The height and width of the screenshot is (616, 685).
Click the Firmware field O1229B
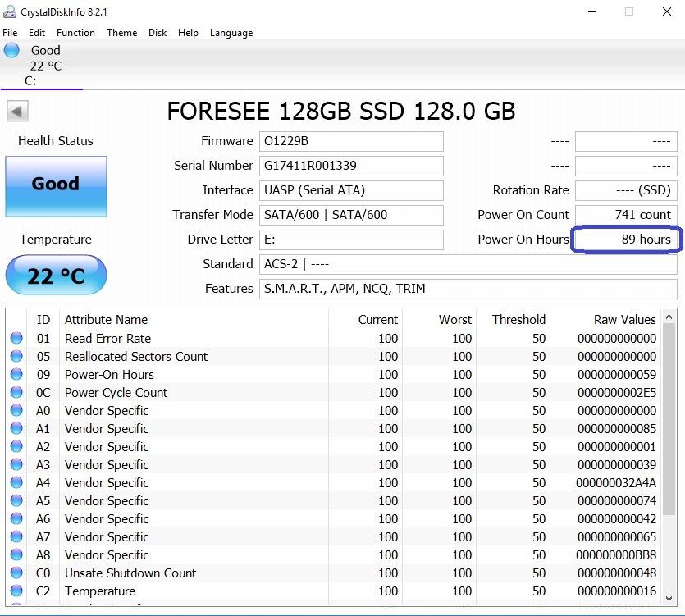pos(351,141)
